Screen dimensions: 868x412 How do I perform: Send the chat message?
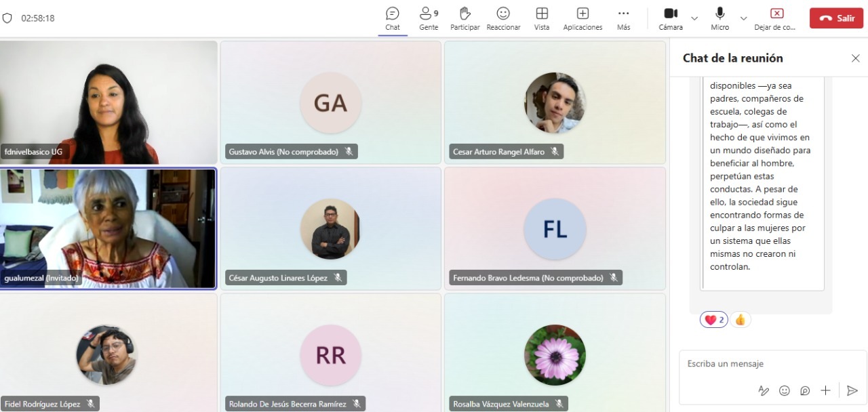click(x=852, y=390)
